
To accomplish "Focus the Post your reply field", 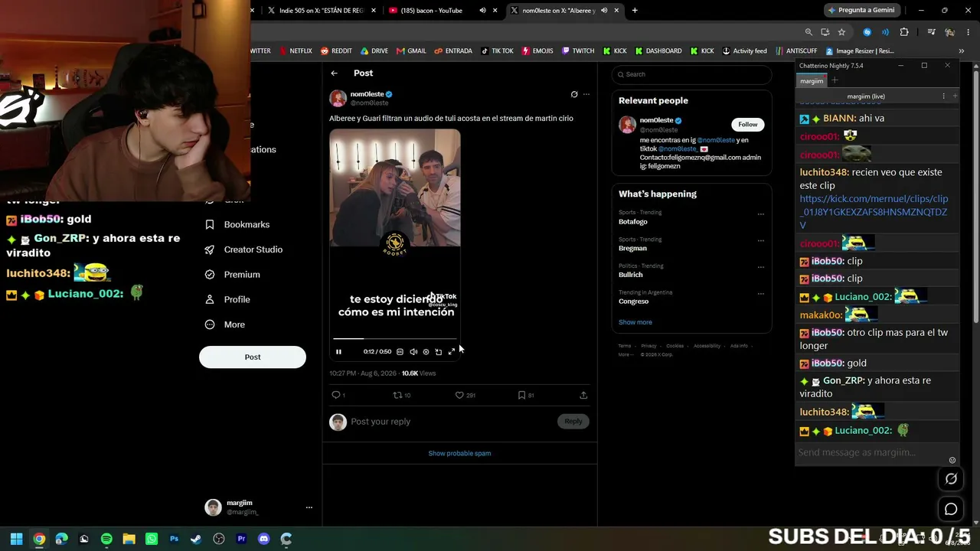I will tap(452, 422).
